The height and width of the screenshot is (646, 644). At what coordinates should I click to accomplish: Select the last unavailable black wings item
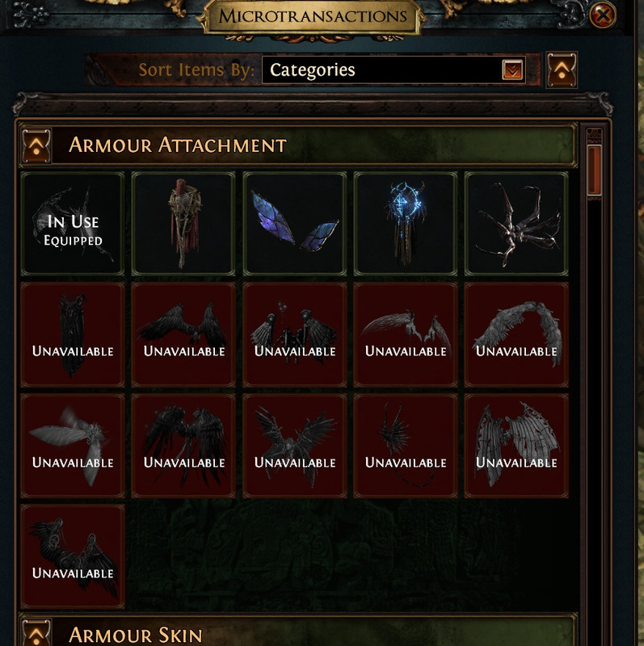pos(73,556)
